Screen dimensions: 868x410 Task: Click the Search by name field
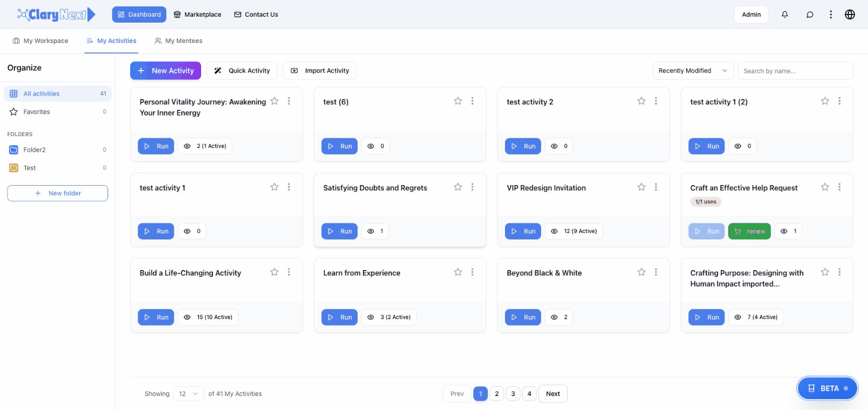coord(795,70)
